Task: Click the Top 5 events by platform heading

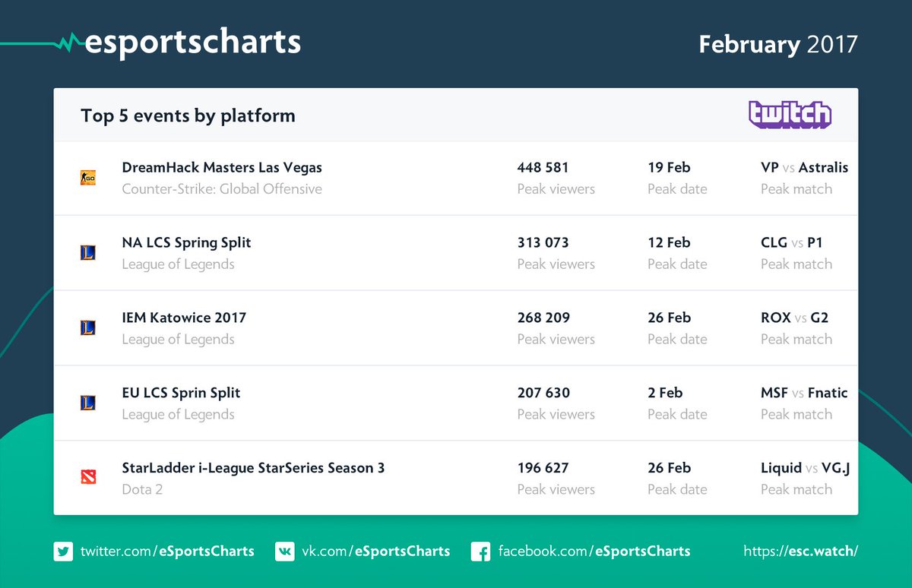Action: pos(188,115)
